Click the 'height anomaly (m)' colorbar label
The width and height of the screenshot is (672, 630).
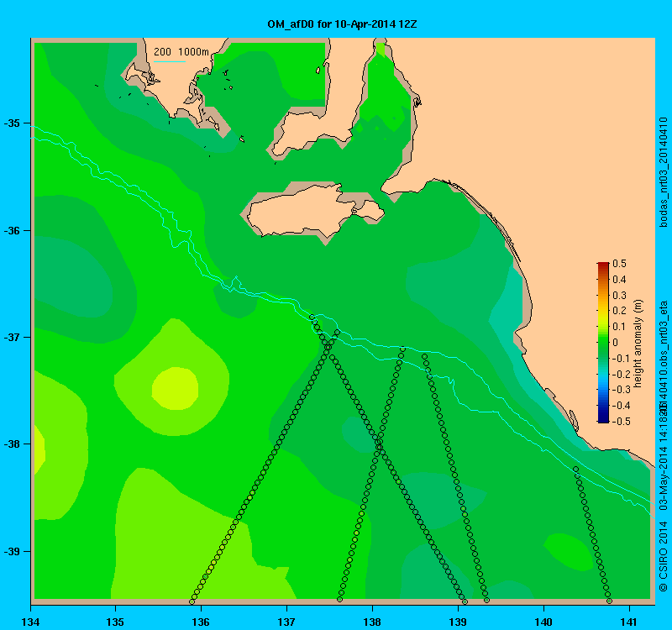tap(638, 344)
